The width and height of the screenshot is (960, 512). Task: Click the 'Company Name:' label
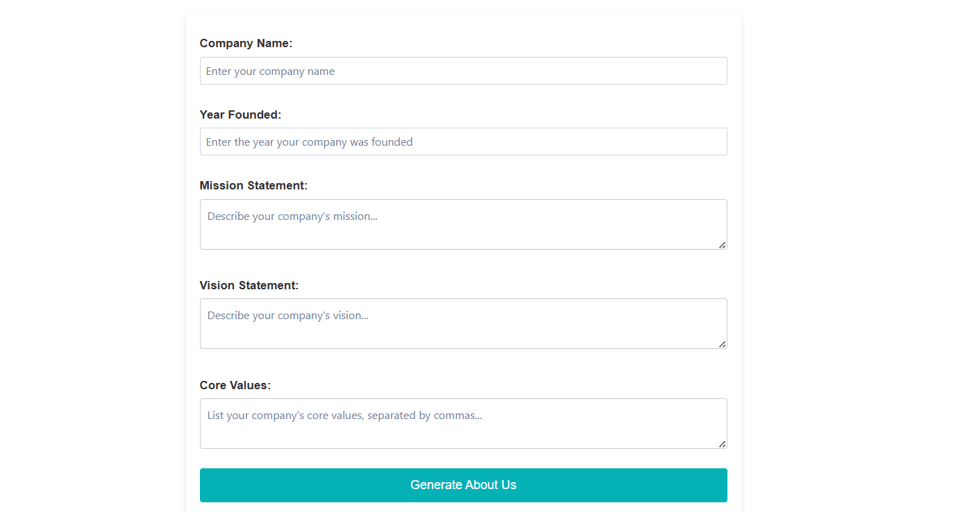pos(246,43)
